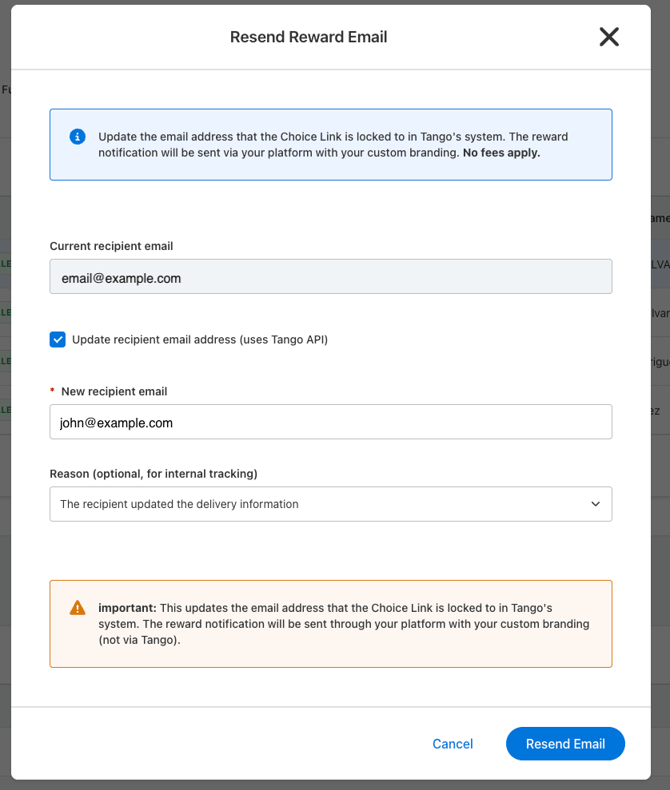
Task: Click the Reason optional tracking label
Action: coord(153,474)
